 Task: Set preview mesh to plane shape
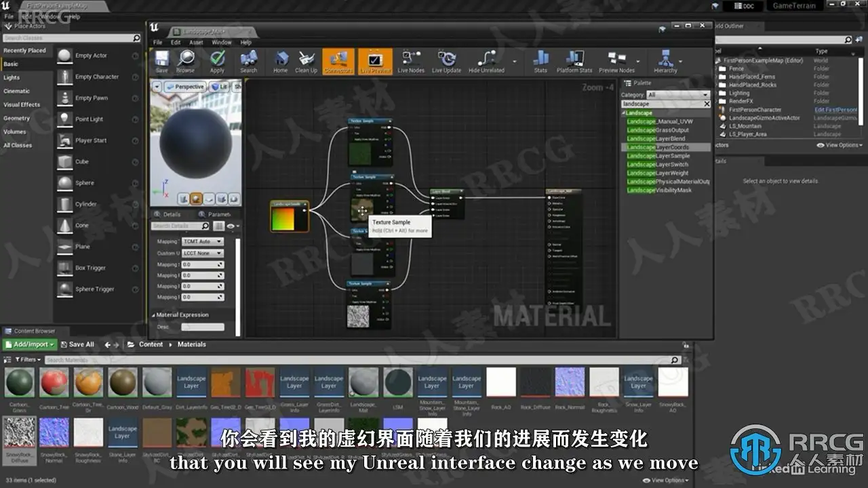click(208, 199)
